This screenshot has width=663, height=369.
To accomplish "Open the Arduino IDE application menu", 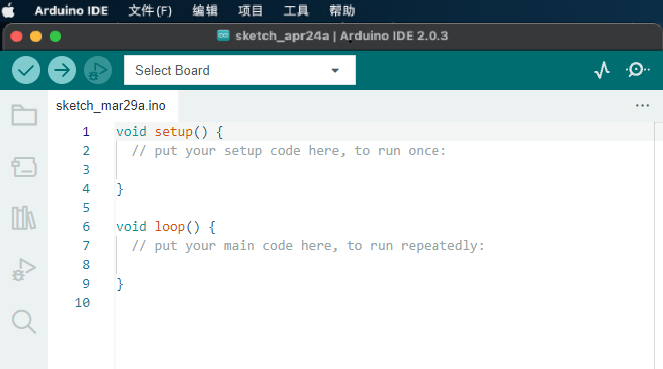I will (71, 11).
